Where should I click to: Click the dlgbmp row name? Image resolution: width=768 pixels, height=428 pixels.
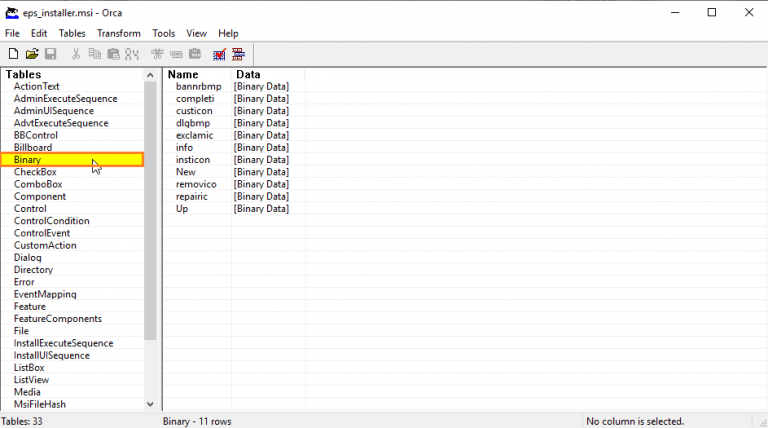tap(193, 123)
